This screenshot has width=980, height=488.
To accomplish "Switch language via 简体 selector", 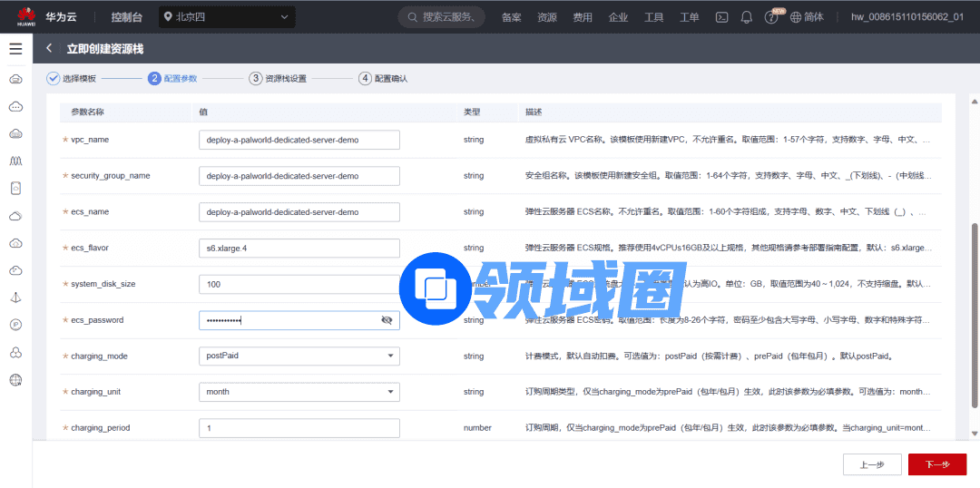I will (807, 17).
